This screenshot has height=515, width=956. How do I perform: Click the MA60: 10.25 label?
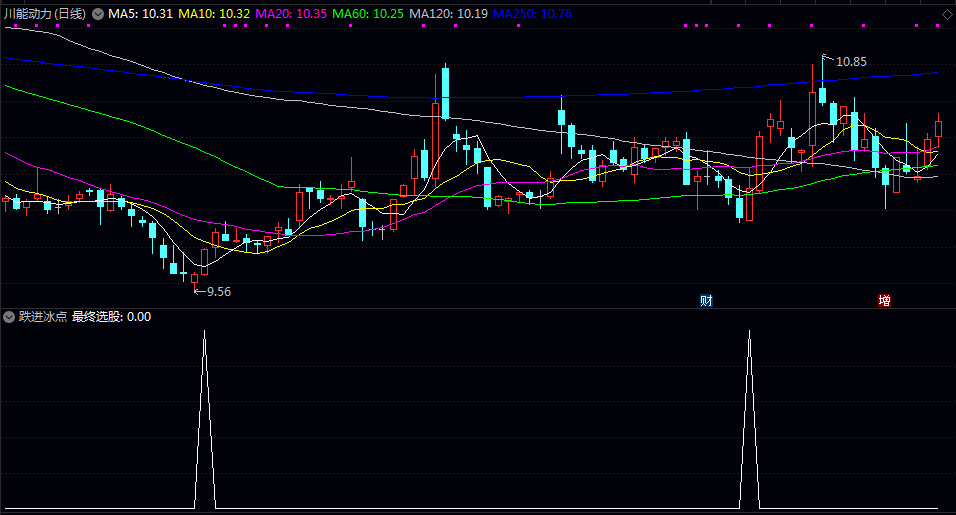[368, 13]
